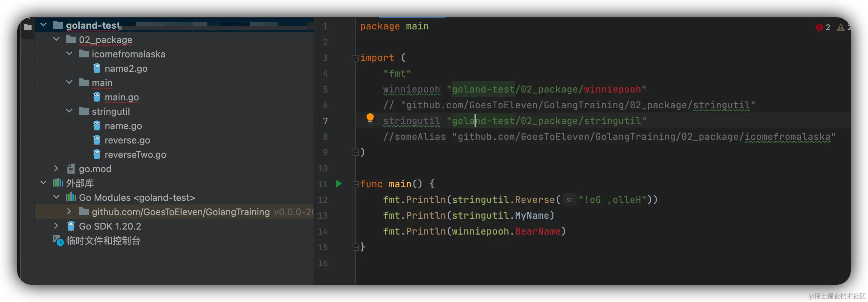Fold the import block at line 3
The image size is (868, 302).
355,58
